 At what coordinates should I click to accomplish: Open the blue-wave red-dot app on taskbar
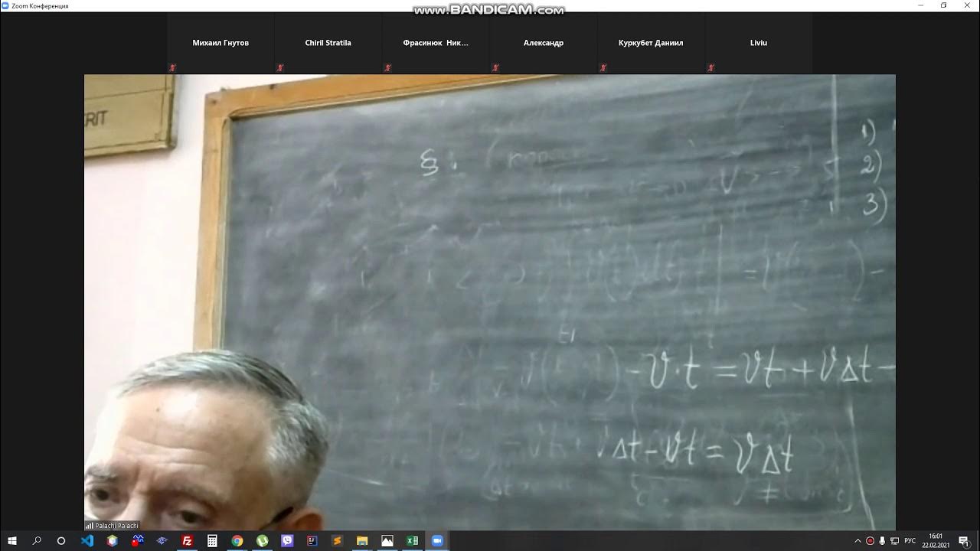coord(138,541)
